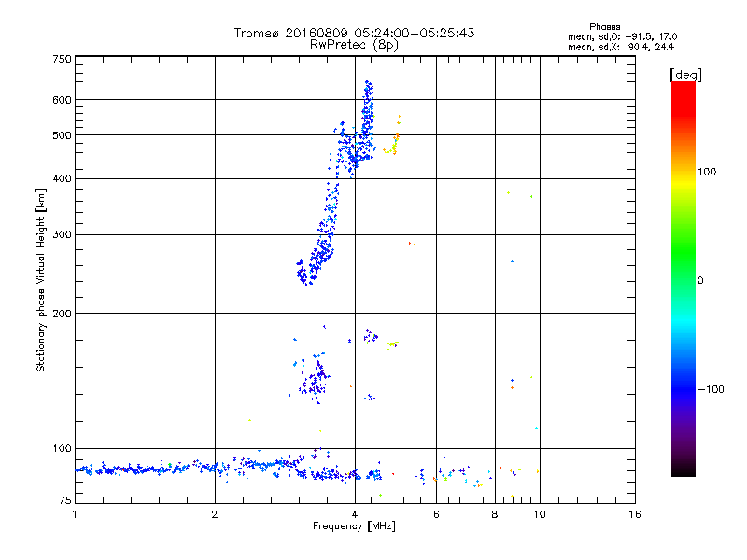This screenshot has height=560, width=747.
Task: Click x-axis tick label '8'
Action: (x=495, y=514)
